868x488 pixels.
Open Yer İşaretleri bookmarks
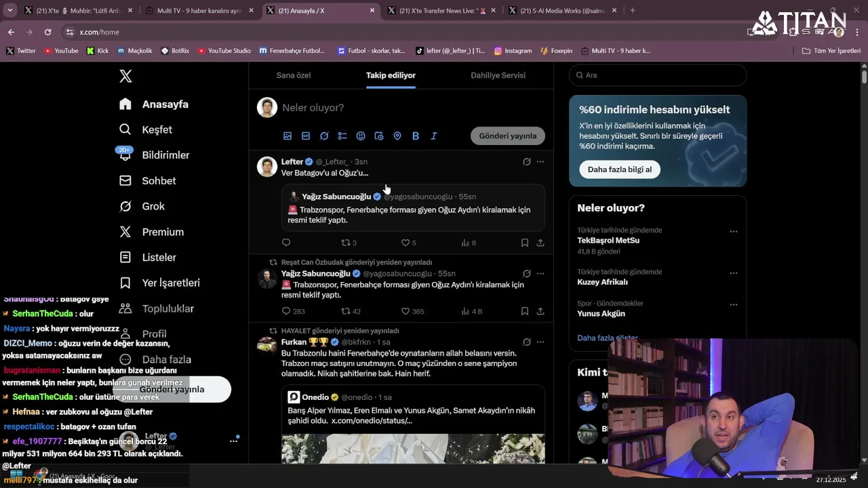tap(159, 283)
